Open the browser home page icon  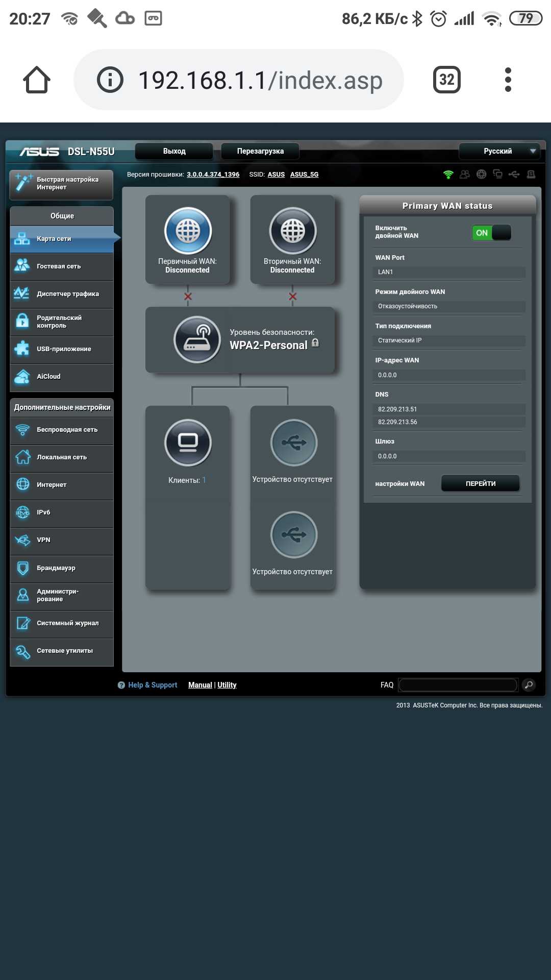point(37,80)
